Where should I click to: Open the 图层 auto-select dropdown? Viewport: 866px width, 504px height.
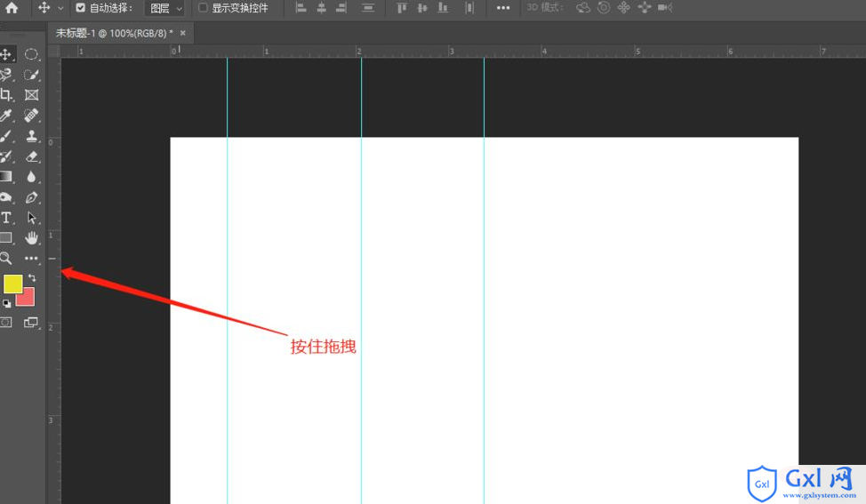pyautogui.click(x=164, y=8)
